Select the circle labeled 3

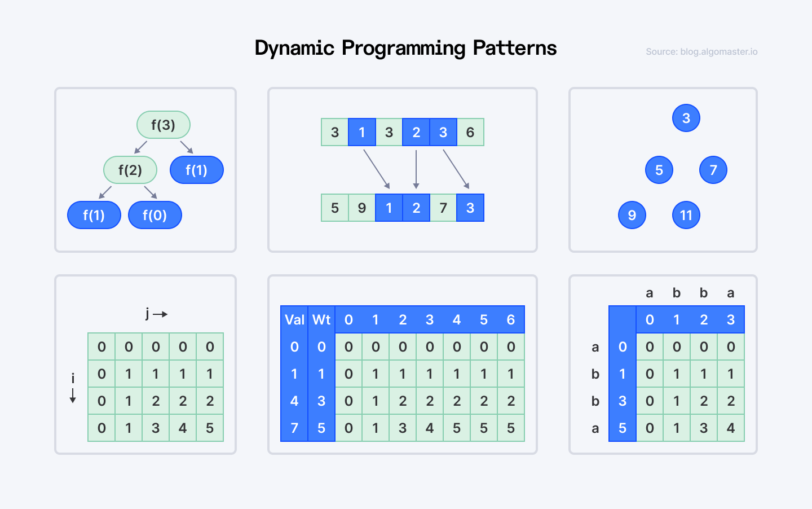pos(686,118)
